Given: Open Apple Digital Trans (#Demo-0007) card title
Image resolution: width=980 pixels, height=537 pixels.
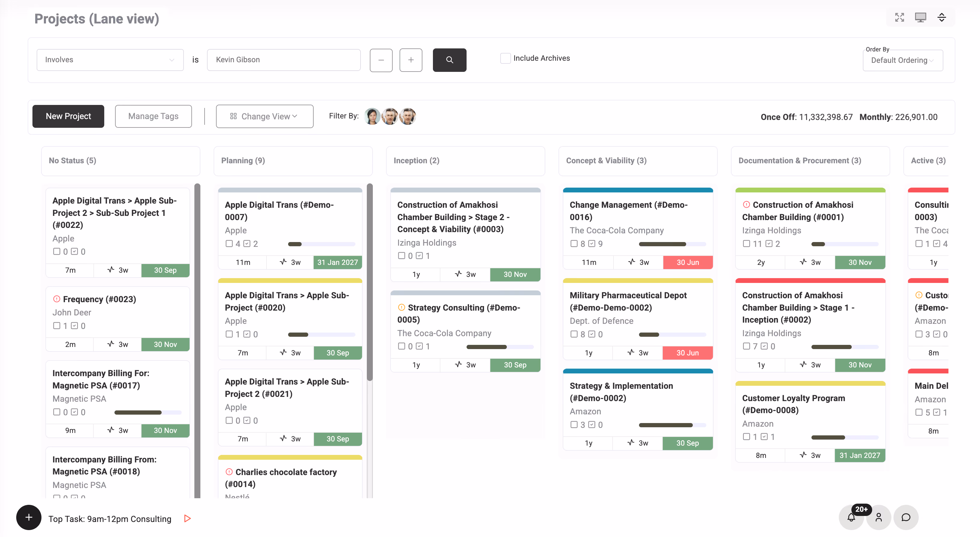Looking at the screenshot, I should pyautogui.click(x=279, y=210).
